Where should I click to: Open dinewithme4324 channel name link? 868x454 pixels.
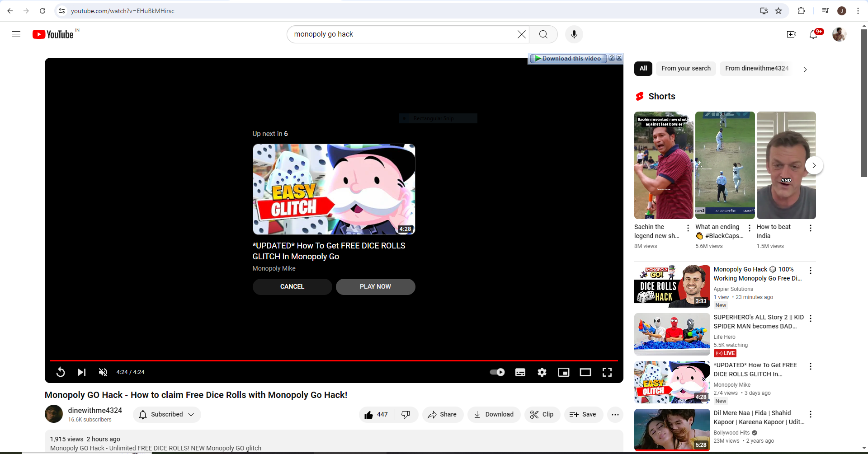click(95, 410)
